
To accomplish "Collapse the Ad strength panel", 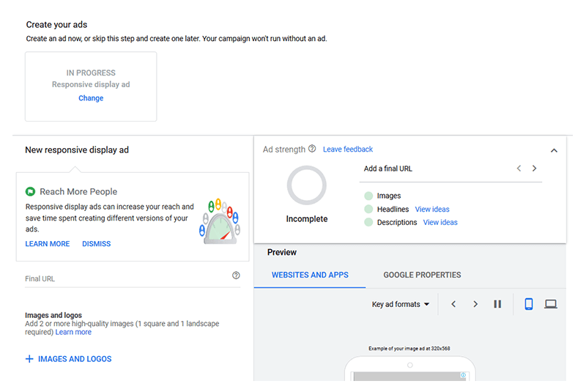I will pos(554,150).
